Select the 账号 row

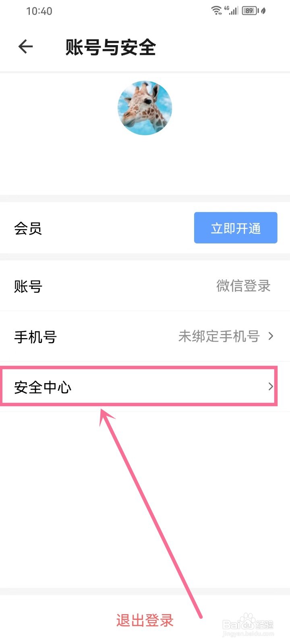point(145,286)
